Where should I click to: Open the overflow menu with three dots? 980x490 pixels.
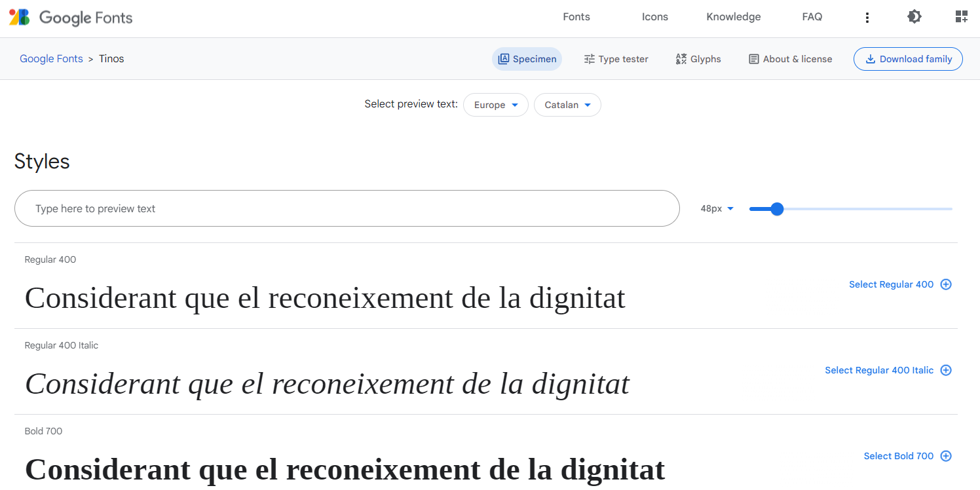pyautogui.click(x=867, y=17)
